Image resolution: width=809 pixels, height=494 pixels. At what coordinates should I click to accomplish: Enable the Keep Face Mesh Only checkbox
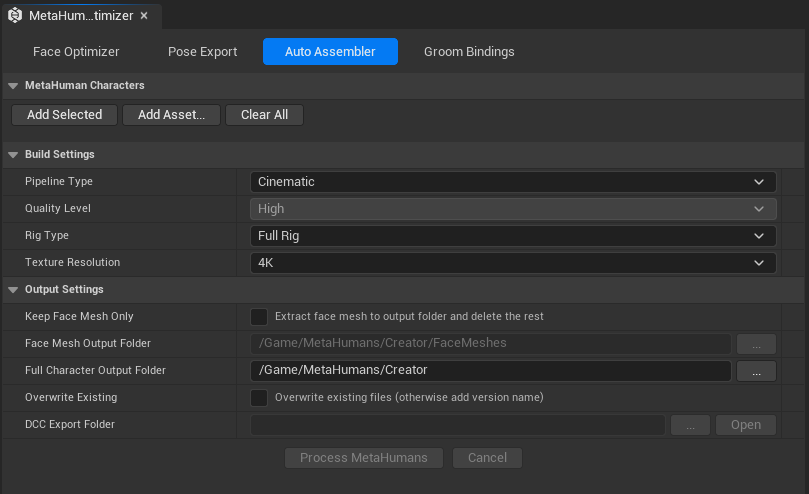259,317
